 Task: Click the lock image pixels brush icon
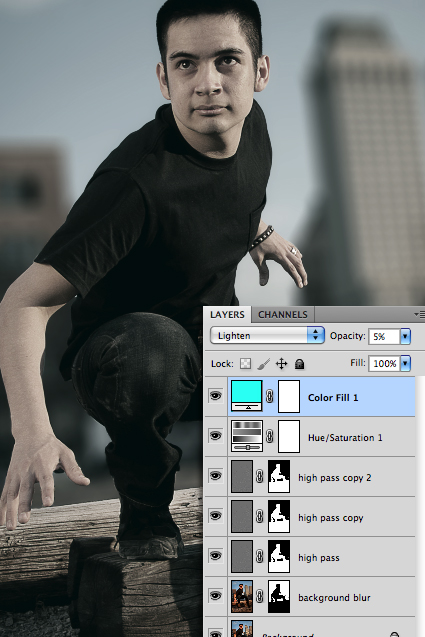tap(263, 363)
